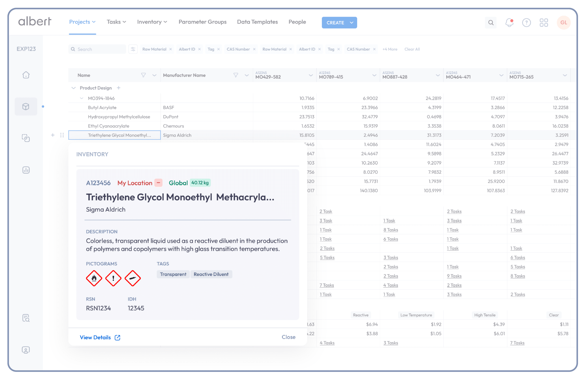
Task: Collapse the MO394-1846 row
Action: coord(82,98)
